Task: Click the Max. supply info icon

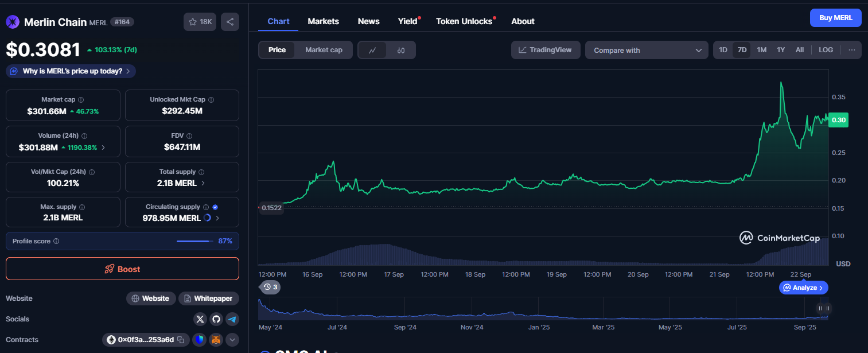Action: (x=82, y=207)
